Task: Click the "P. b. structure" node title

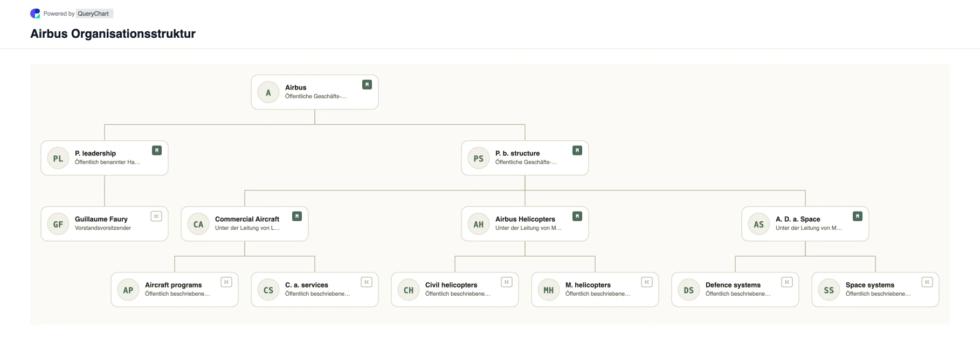Action: 517,153
